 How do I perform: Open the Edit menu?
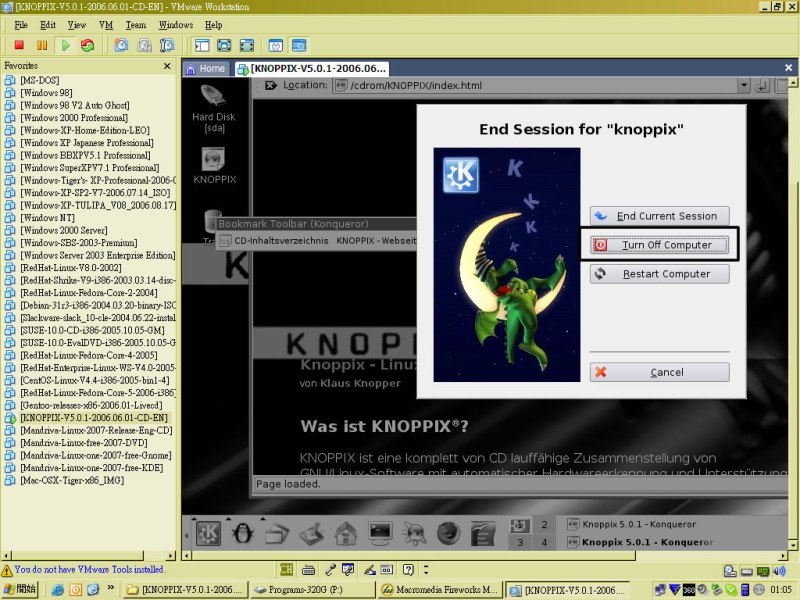(x=48, y=25)
